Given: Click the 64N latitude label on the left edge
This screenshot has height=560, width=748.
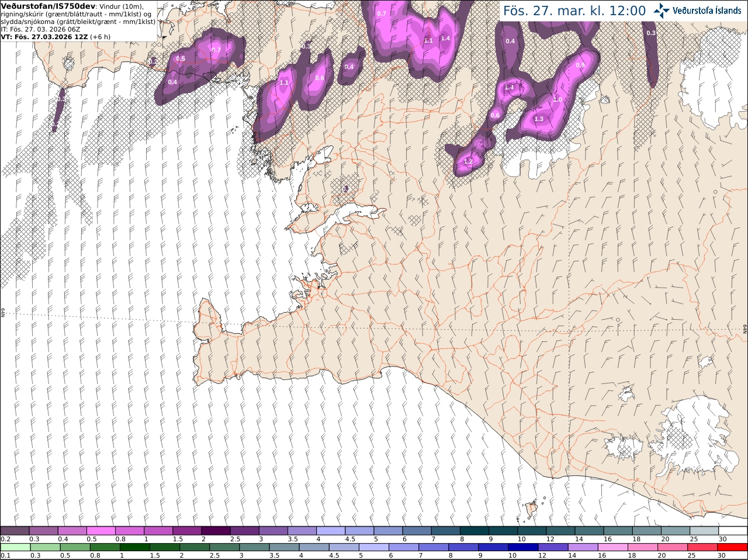Looking at the screenshot, I should pos(3,312).
